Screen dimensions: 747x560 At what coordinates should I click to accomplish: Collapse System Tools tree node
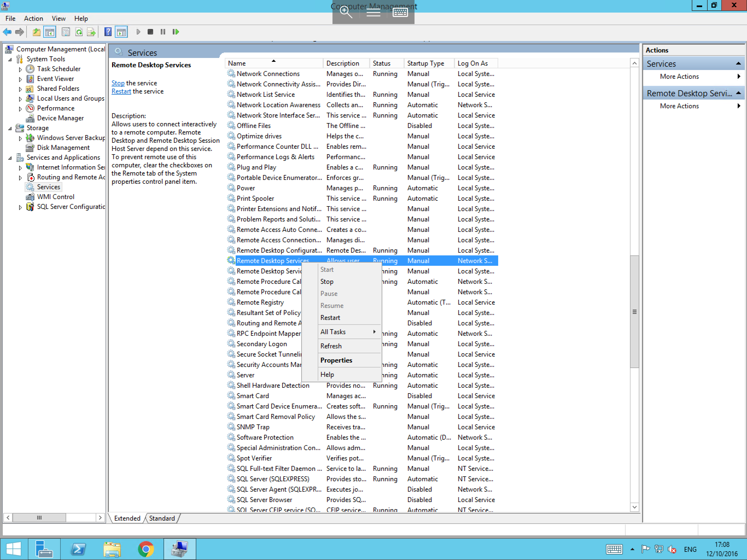10,59
